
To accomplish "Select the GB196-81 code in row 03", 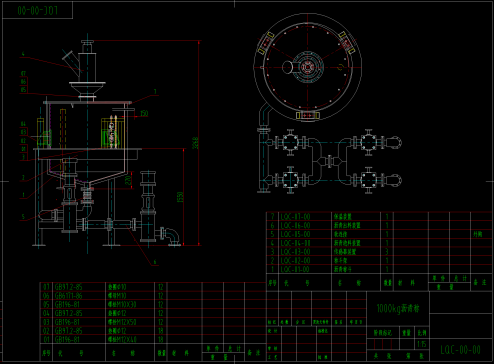I will click(67, 322).
